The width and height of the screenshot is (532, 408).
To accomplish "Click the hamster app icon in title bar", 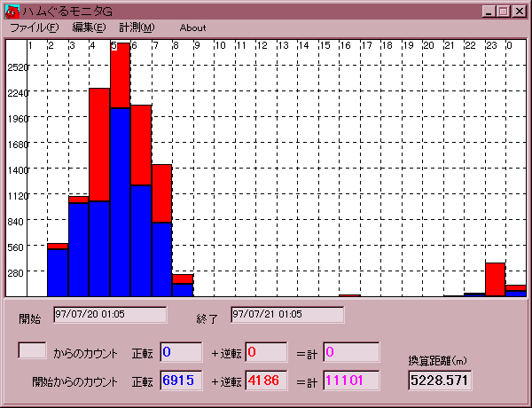I will click(12, 11).
